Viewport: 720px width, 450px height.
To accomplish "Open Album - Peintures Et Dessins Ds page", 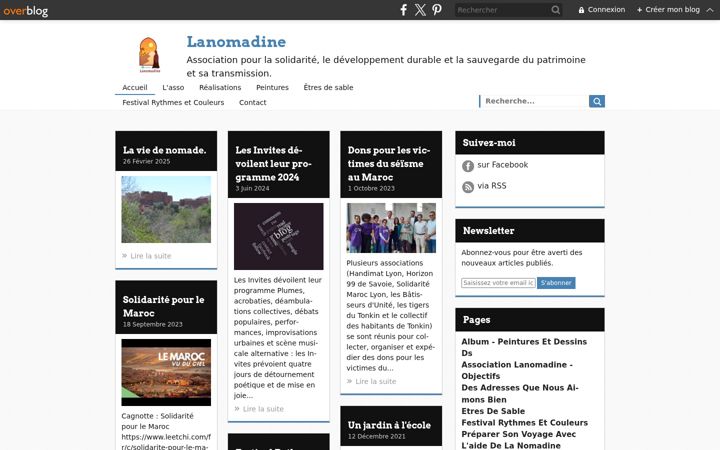I will click(524, 347).
